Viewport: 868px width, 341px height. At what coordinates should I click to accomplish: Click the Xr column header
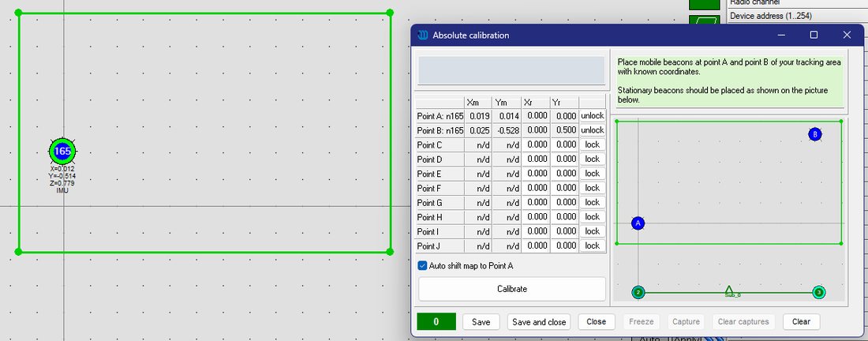click(536, 103)
